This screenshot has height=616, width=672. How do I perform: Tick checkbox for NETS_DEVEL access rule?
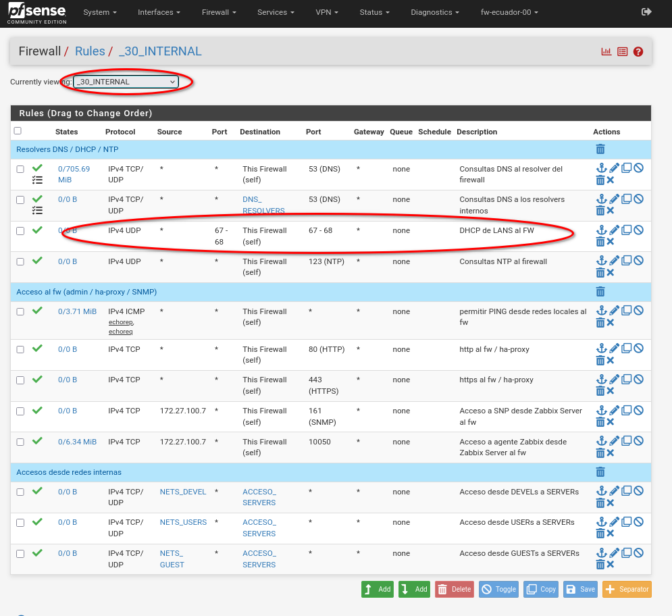coord(20,492)
